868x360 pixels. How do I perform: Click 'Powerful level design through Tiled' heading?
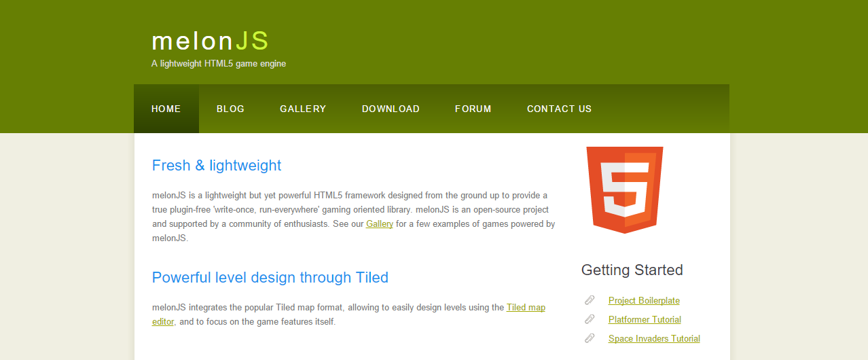pyautogui.click(x=270, y=277)
